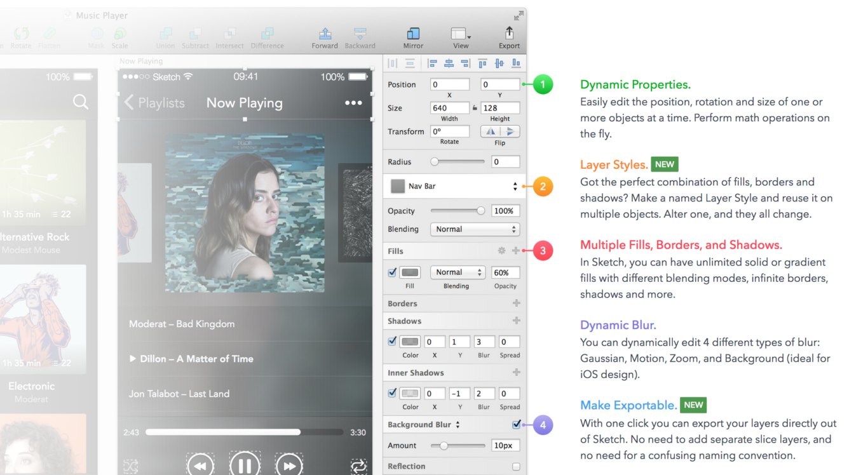Click the rewind button in player

click(x=200, y=466)
